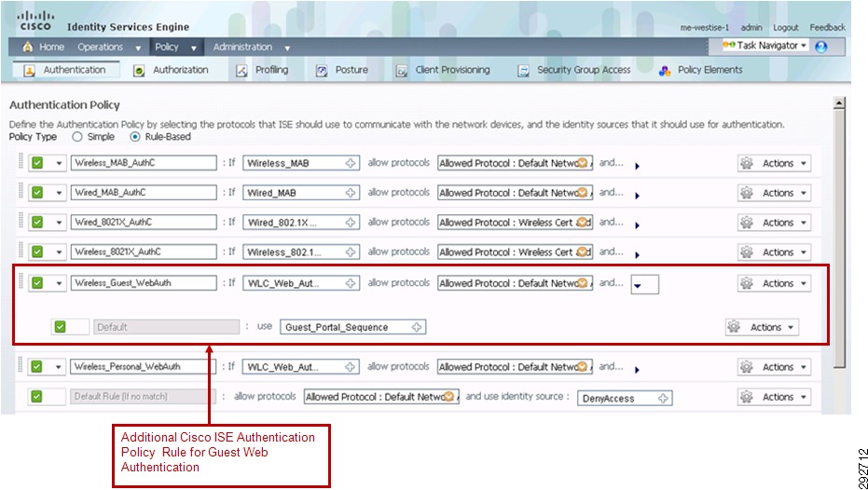Click the Logout link

786,28
